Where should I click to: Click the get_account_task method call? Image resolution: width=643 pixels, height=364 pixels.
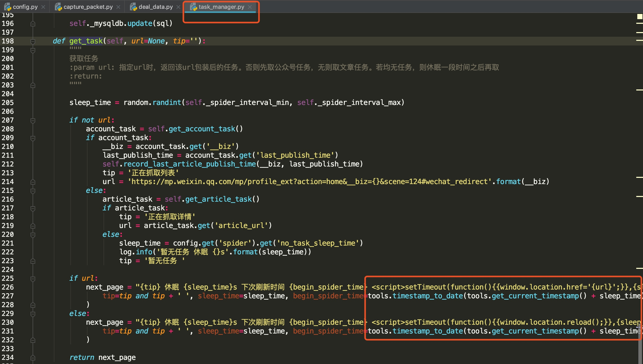pyautogui.click(x=202, y=129)
